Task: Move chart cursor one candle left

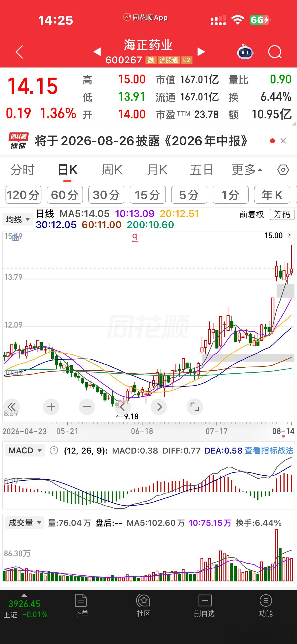Action: 123,407
